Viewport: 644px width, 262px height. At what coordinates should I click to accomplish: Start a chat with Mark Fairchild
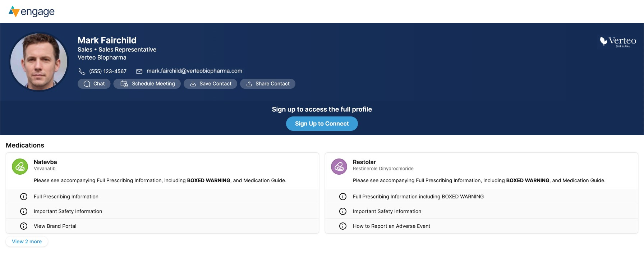coord(94,84)
